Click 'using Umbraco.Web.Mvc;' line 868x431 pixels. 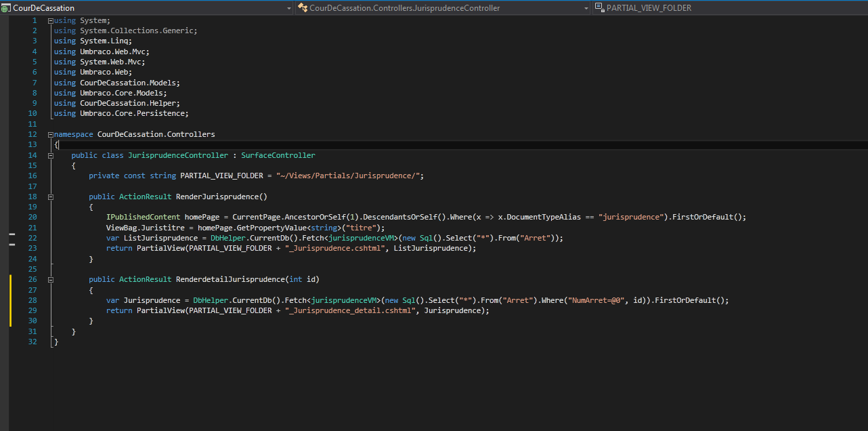click(x=102, y=52)
